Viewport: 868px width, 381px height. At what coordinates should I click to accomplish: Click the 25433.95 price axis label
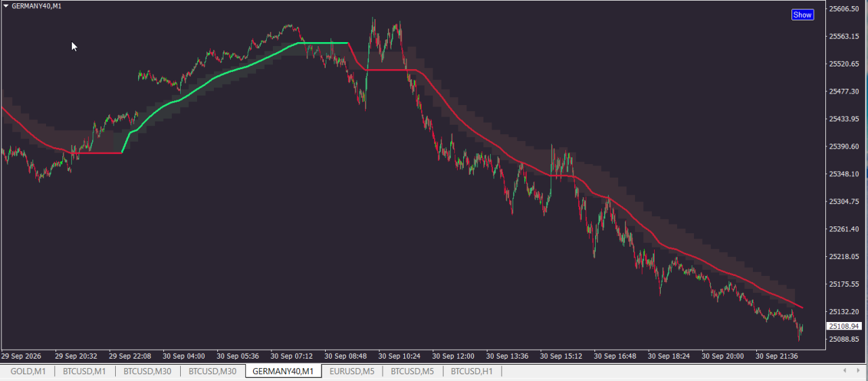click(844, 119)
